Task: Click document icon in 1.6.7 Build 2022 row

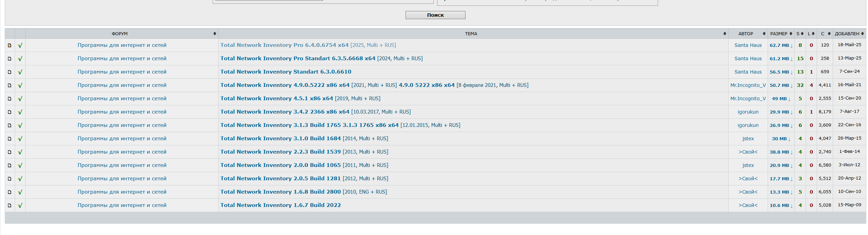Action: click(10, 205)
